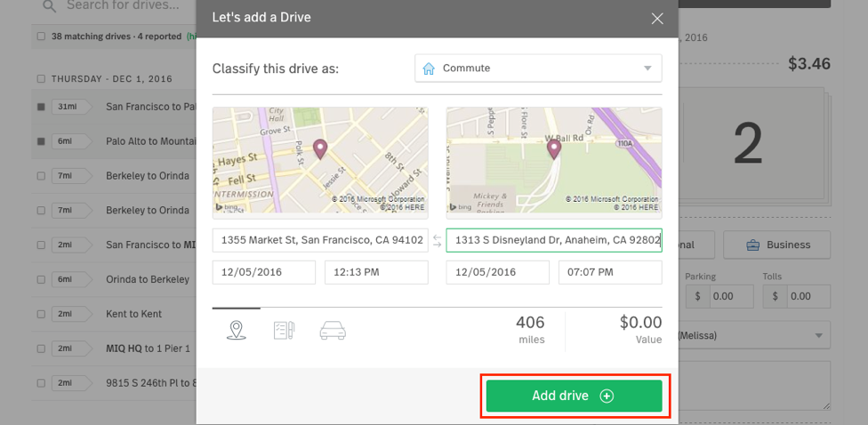Screen dimensions: 868x425
Task: Open the Commute classification dropdown
Action: [x=538, y=68]
